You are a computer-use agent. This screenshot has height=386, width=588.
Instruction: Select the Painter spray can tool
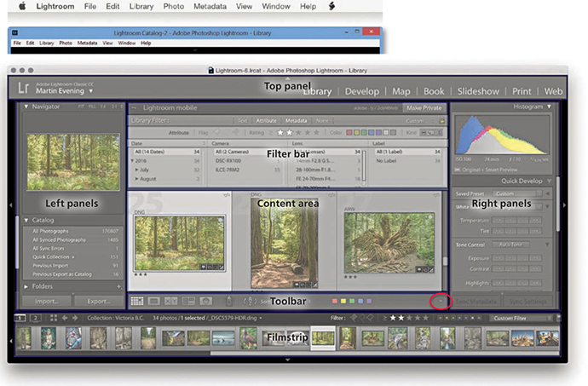[228, 301]
